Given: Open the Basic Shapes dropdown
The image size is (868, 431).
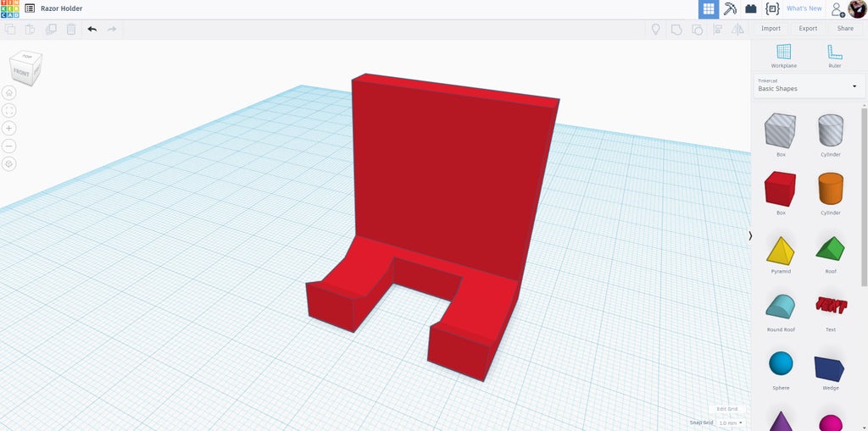Looking at the screenshot, I should point(808,86).
